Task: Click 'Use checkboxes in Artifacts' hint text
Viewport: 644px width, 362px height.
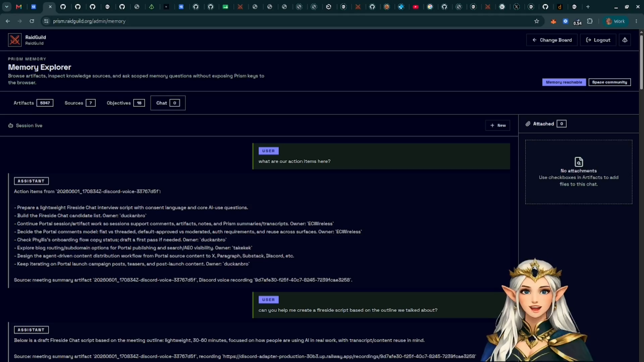Action: click(579, 181)
